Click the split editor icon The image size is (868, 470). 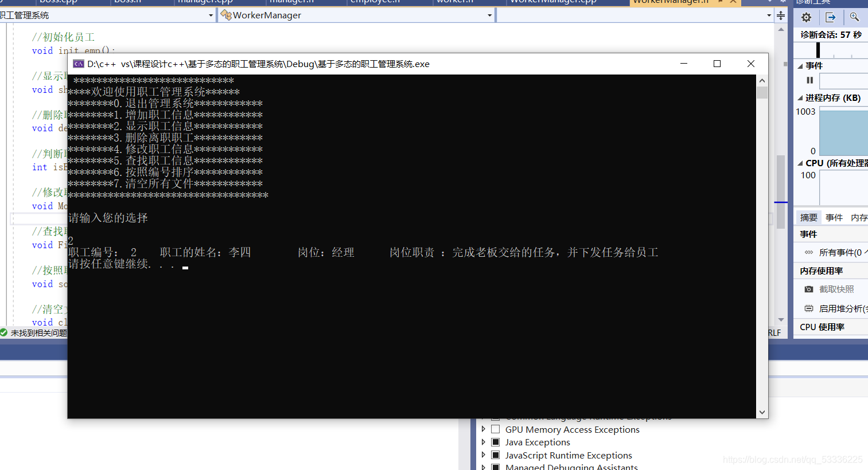coord(781,15)
